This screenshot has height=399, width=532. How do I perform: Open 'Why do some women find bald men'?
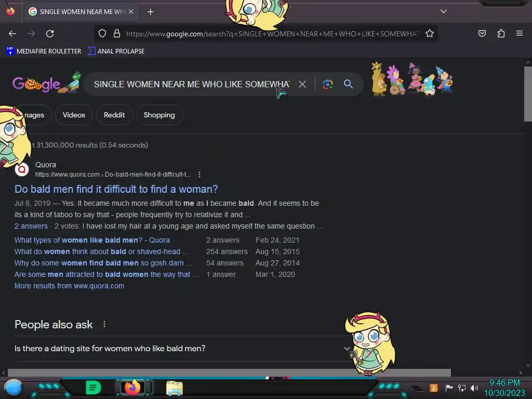point(103,263)
